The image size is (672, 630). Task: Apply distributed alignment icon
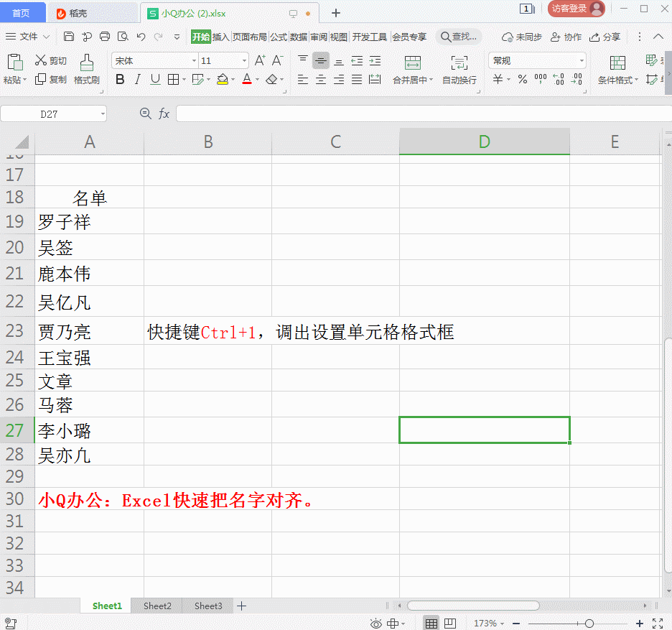click(375, 79)
